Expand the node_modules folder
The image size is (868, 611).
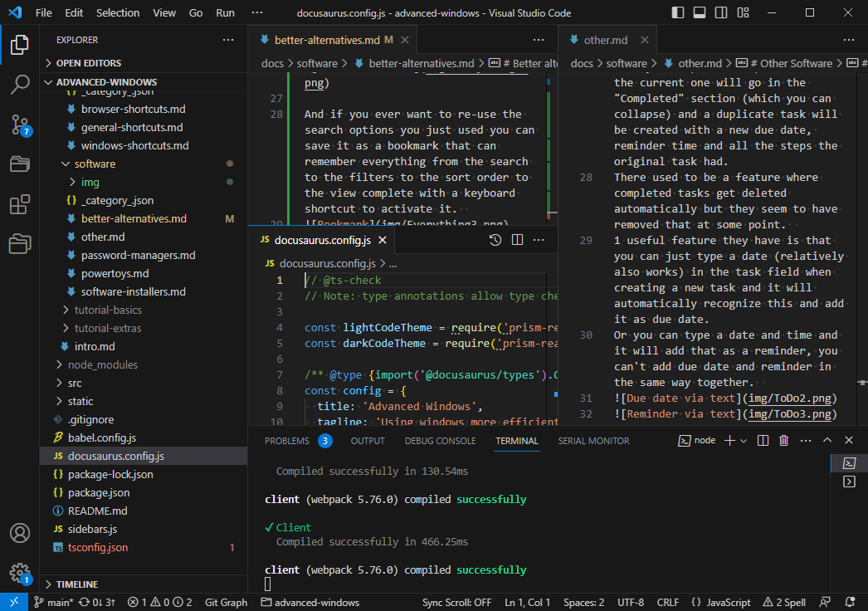pos(144,365)
